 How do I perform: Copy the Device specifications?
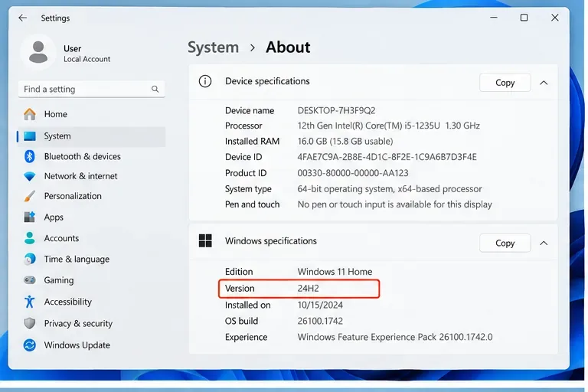coord(505,83)
